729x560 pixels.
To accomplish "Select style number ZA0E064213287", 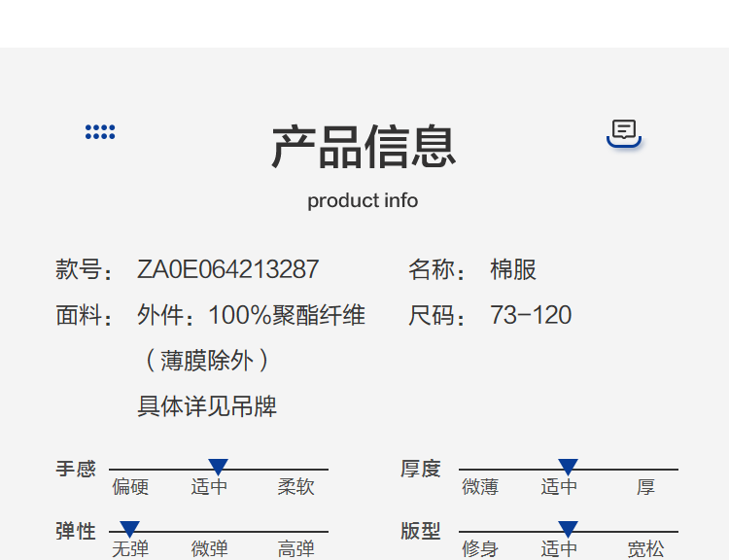I will click(x=227, y=269).
